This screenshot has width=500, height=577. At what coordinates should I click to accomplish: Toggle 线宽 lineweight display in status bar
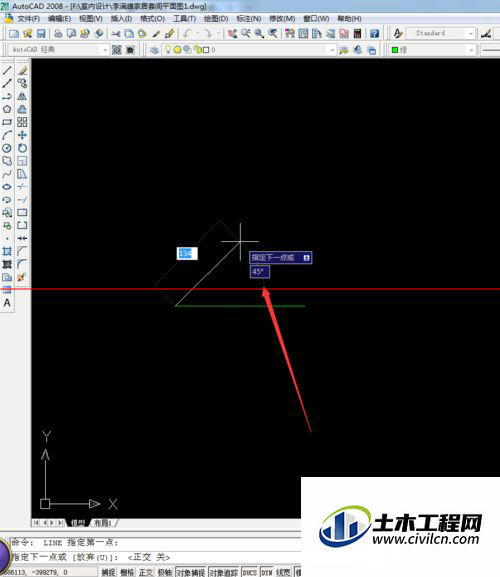click(x=283, y=572)
